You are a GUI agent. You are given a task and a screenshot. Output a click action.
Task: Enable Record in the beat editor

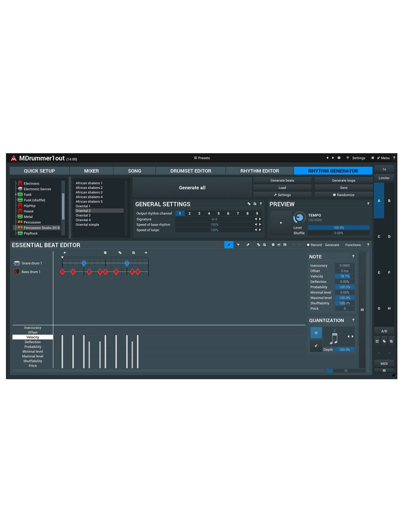(x=314, y=245)
